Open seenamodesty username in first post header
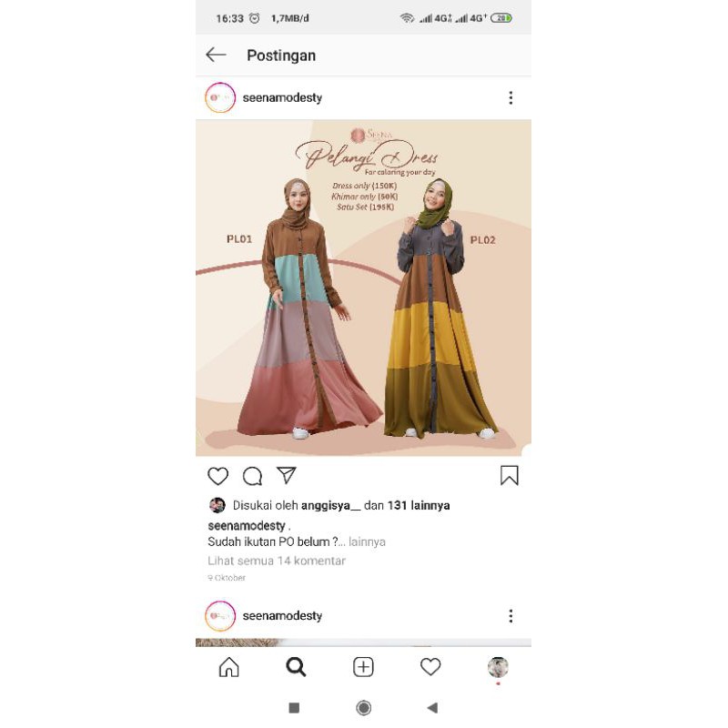Screen dimensions: 728x728 click(282, 97)
